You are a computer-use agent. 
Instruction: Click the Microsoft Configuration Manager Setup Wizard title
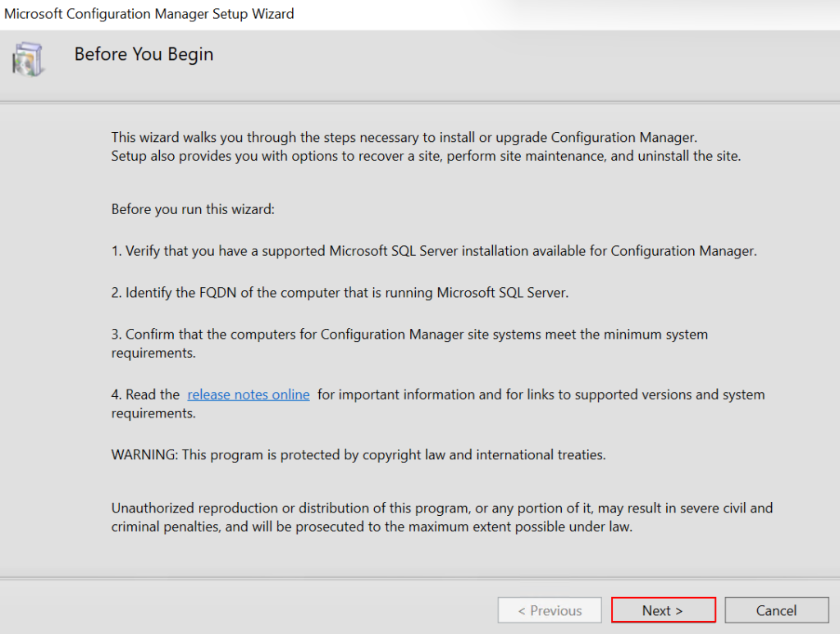click(x=149, y=13)
